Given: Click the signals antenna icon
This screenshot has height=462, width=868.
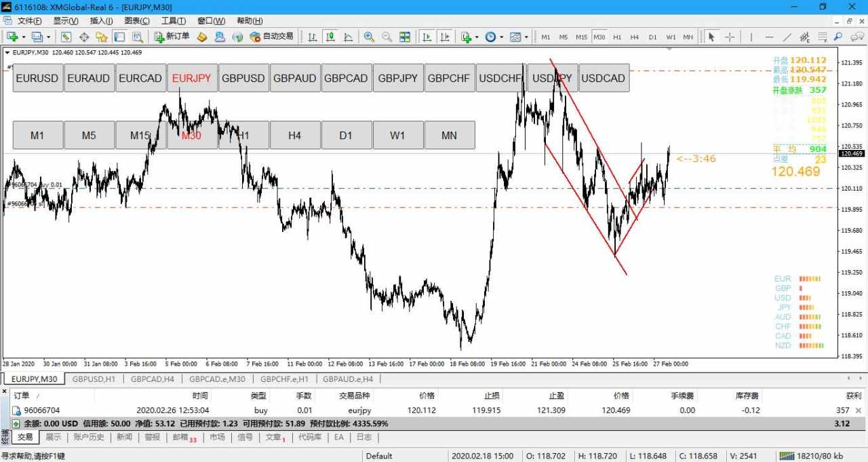Looking at the screenshot, I should tap(237, 37).
